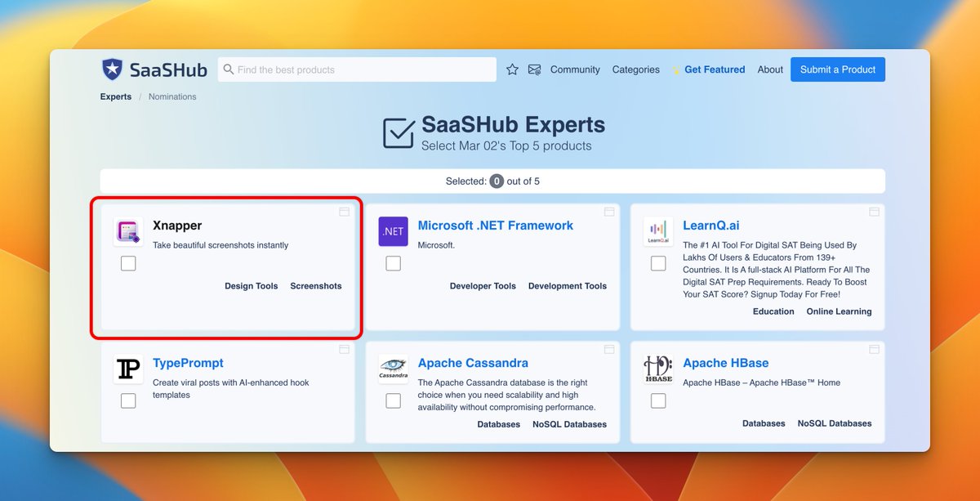Click the Apache HBase logo
This screenshot has width=980, height=501.
tap(658, 369)
